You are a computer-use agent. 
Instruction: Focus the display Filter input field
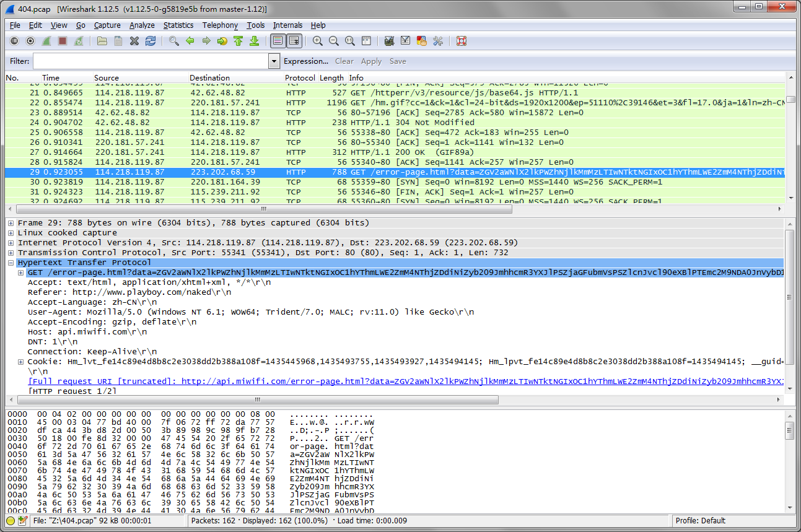[151, 61]
